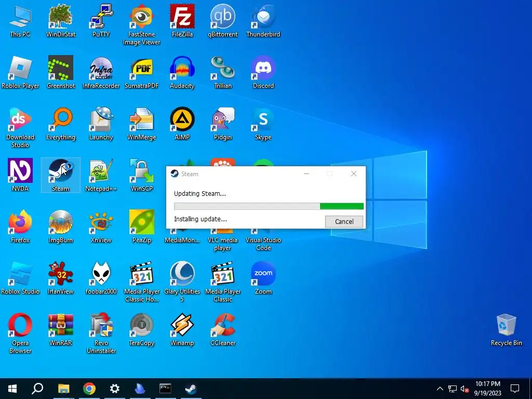Select the VLC media player icon
This screenshot has height=399, width=532.
pyautogui.click(x=222, y=240)
